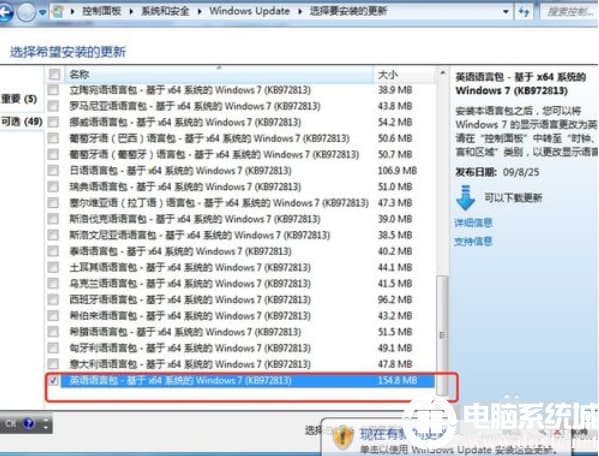Click the Control Panel icon in address bar

[x=58, y=11]
